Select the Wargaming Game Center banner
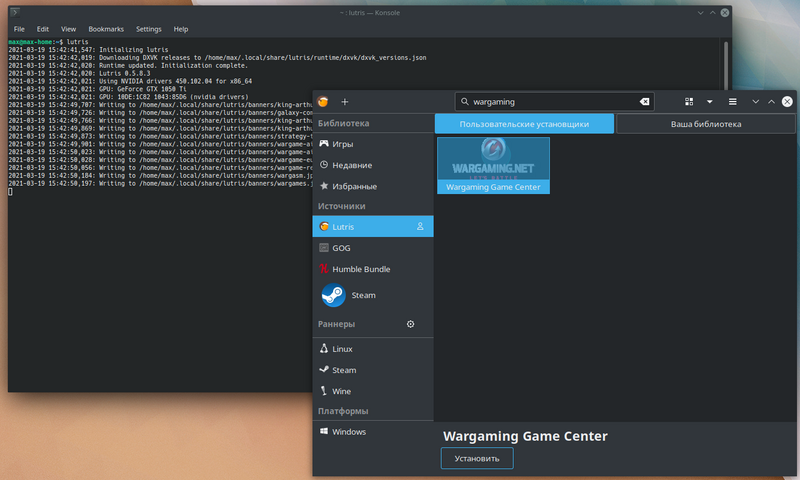Viewport: 800px width, 480px height. [493, 165]
